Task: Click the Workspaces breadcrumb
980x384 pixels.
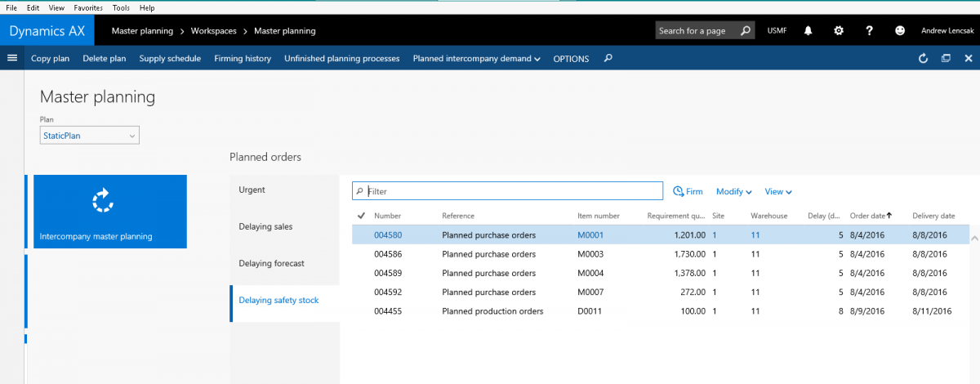Action: [214, 31]
